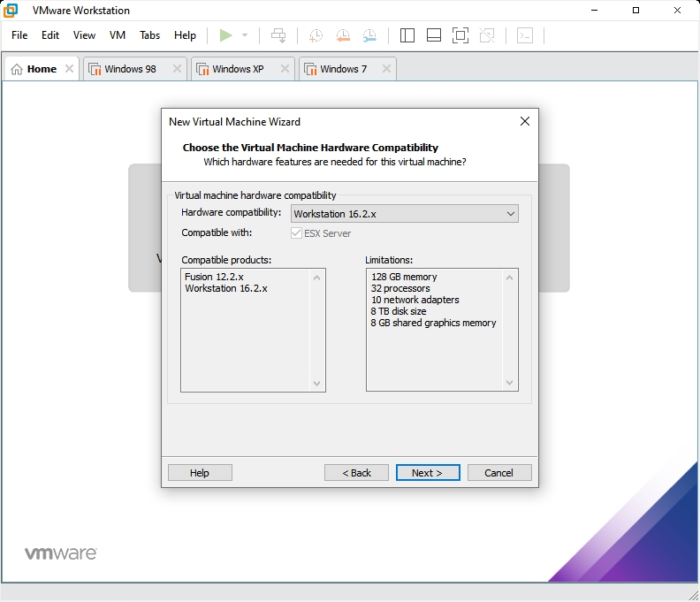Viewport: 700px width, 602px height.
Task: Click the Windows 98 tab VM icon
Action: [x=95, y=69]
